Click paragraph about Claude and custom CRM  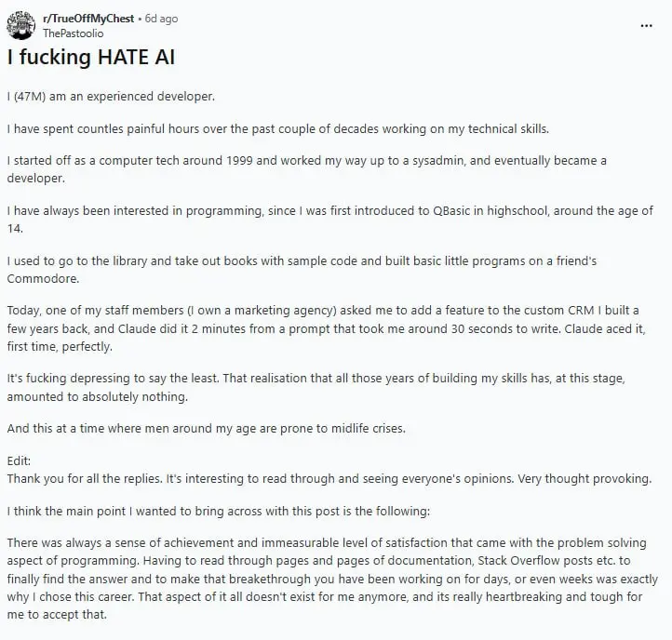pos(326,328)
